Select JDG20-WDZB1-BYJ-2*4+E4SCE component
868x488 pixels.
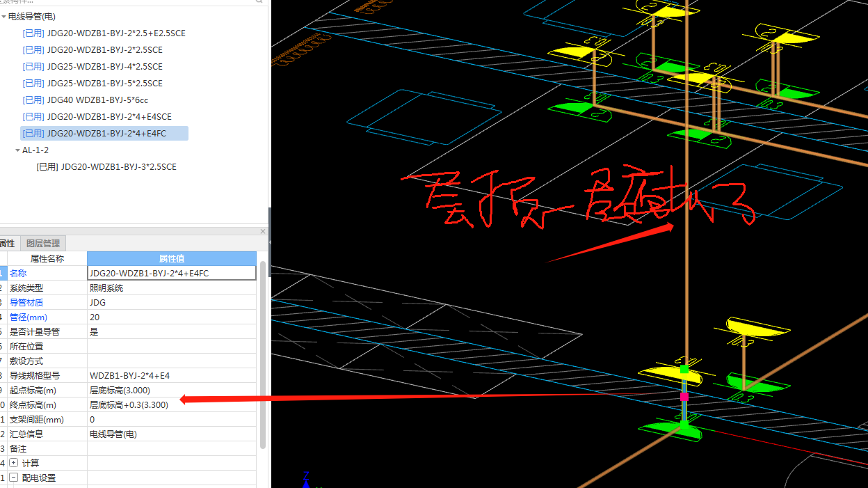pyautogui.click(x=97, y=116)
